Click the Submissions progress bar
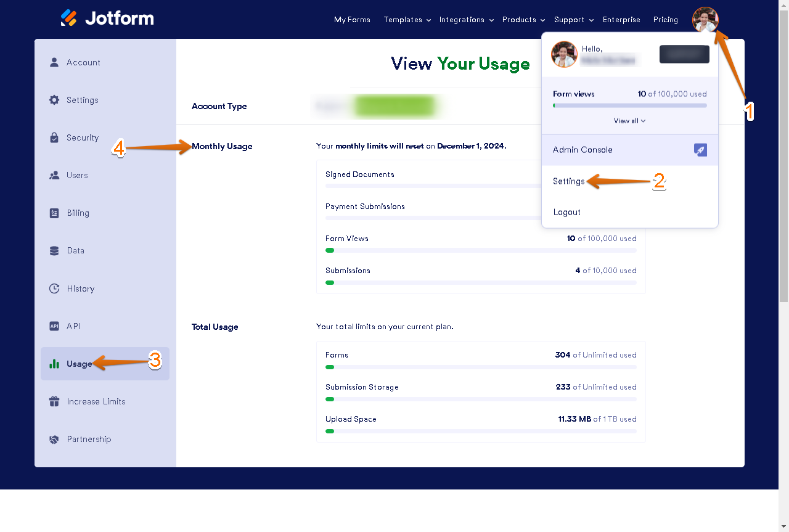Screen dimensions: 789x532 point(481,282)
